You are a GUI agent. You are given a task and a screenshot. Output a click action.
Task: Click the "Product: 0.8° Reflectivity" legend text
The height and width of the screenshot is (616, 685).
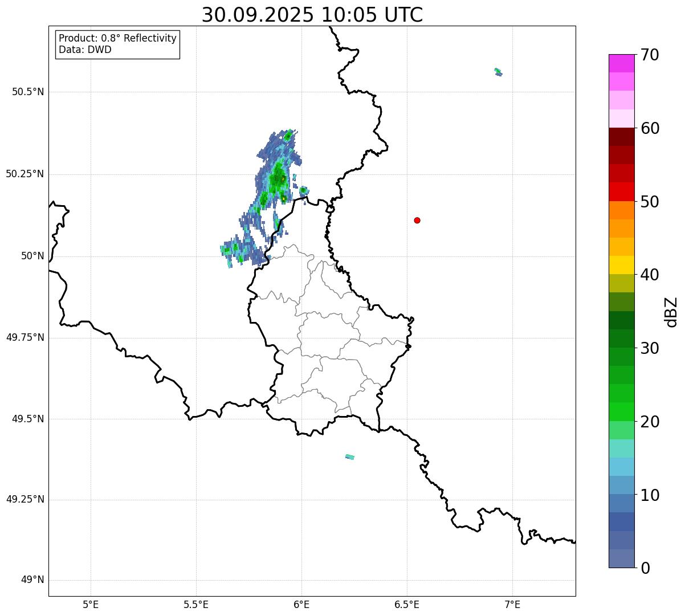coord(118,38)
